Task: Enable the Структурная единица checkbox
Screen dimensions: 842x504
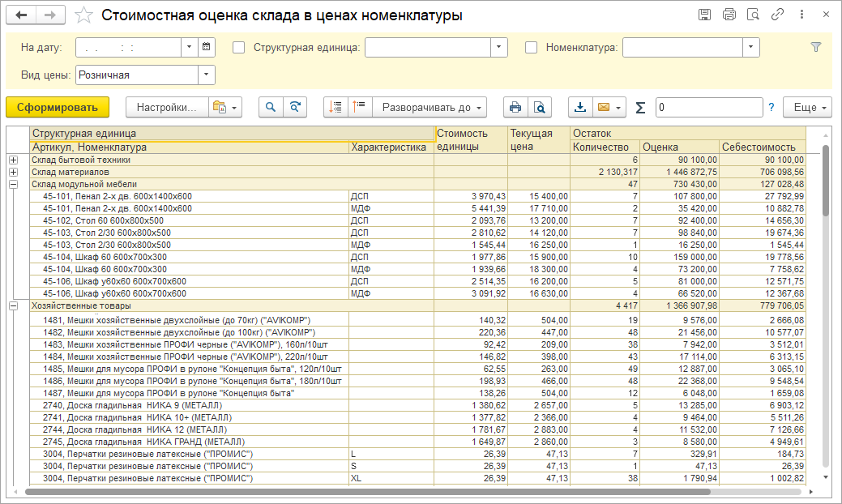Action: pos(239,48)
